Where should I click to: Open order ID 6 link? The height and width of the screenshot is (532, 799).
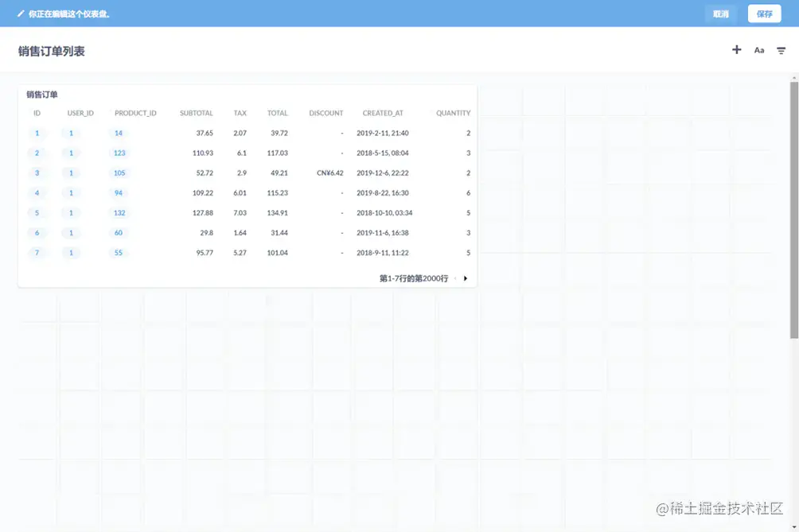(37, 233)
